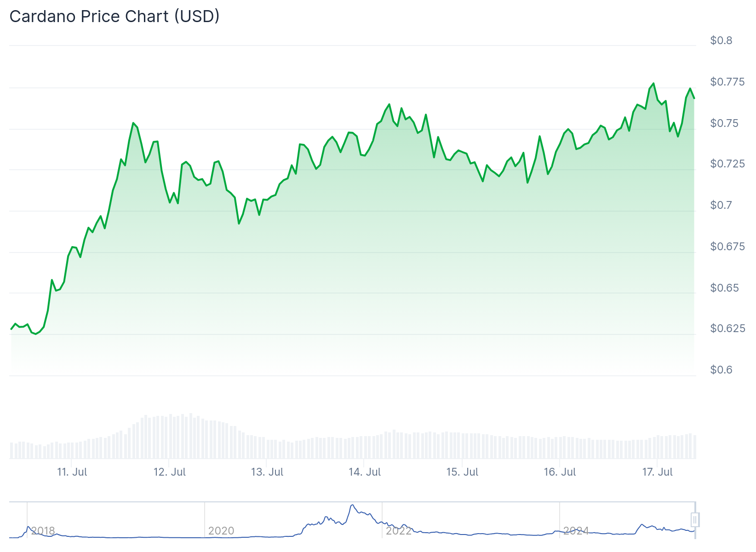The image size is (756, 552).
Task: Click the $0.7 price axis label
Action: pyautogui.click(x=721, y=205)
